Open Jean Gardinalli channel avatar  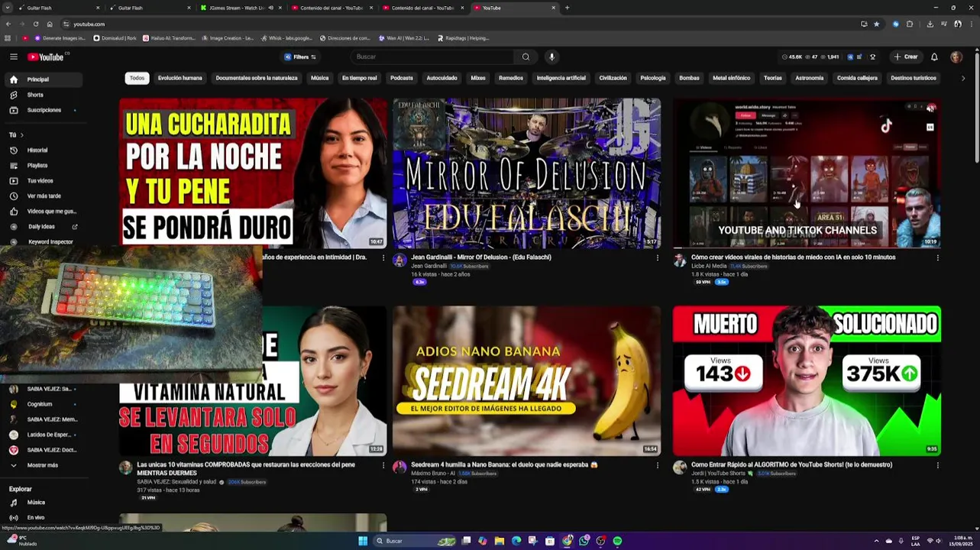pos(399,260)
